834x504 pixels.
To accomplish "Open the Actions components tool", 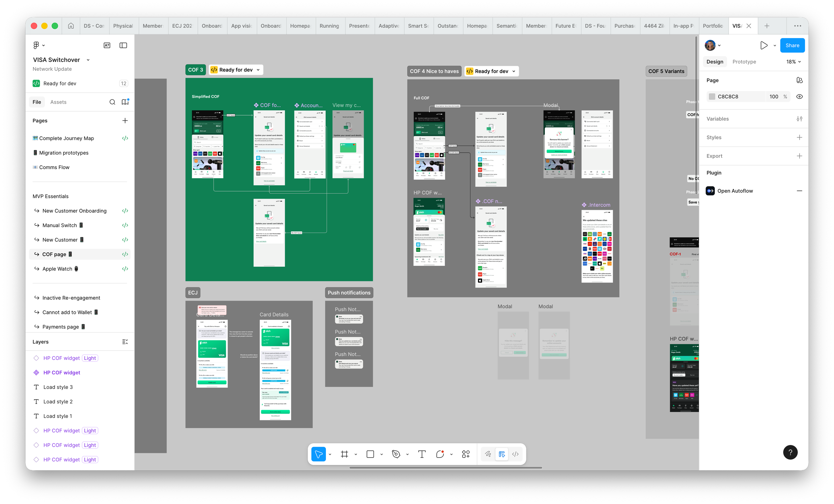I will tap(466, 454).
